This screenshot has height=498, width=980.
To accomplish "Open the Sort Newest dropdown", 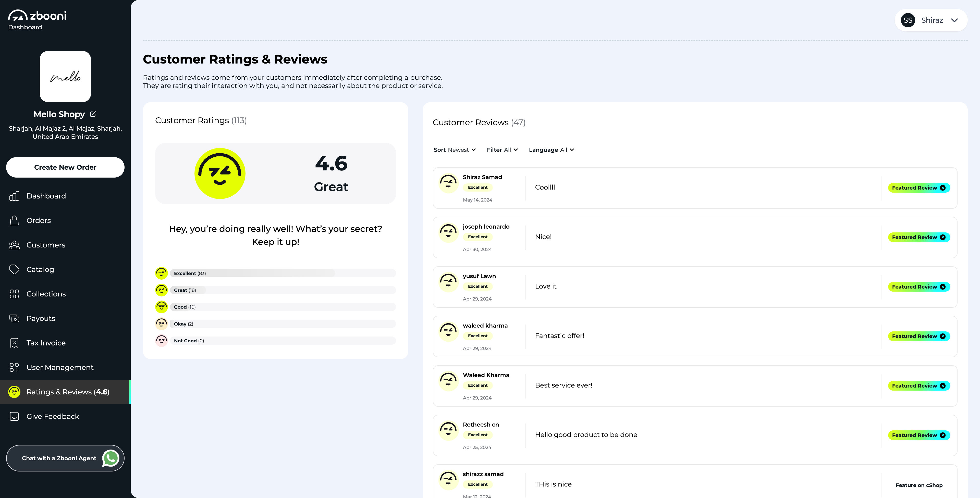I will click(455, 150).
